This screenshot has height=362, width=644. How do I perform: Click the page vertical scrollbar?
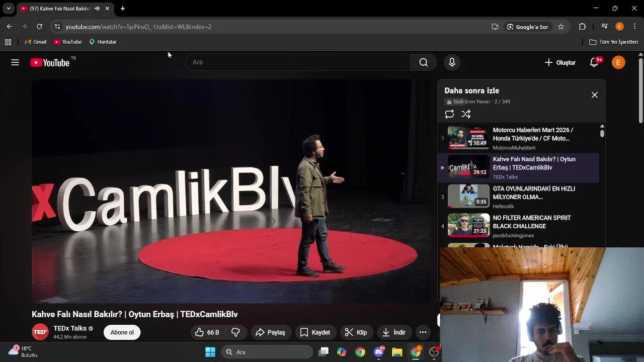point(640,90)
